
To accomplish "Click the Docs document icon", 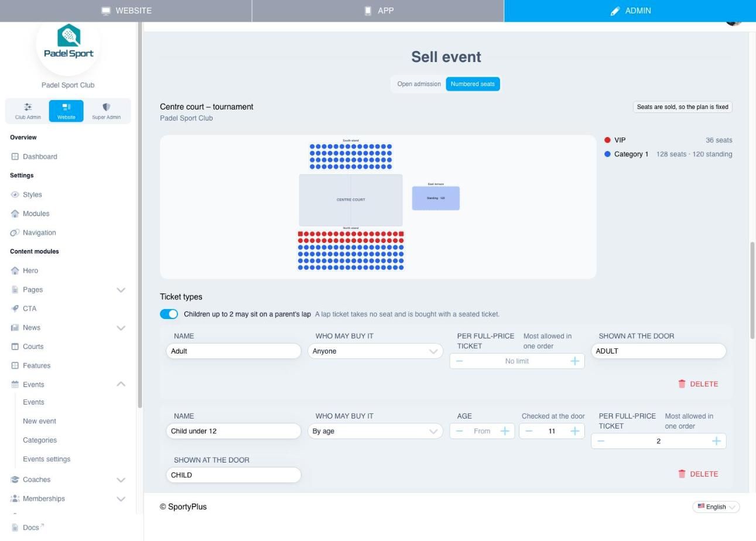I will pyautogui.click(x=15, y=528).
